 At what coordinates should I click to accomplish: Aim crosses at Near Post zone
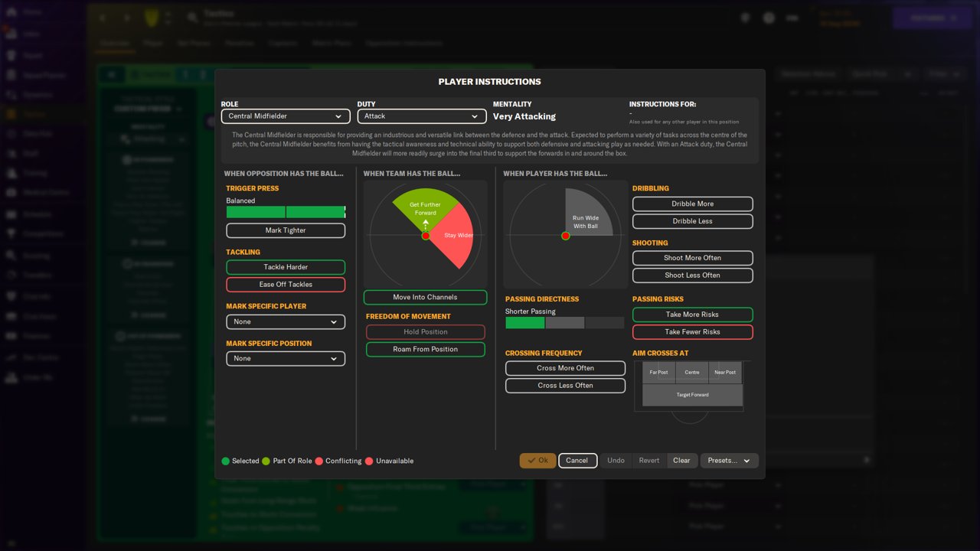[x=725, y=373]
